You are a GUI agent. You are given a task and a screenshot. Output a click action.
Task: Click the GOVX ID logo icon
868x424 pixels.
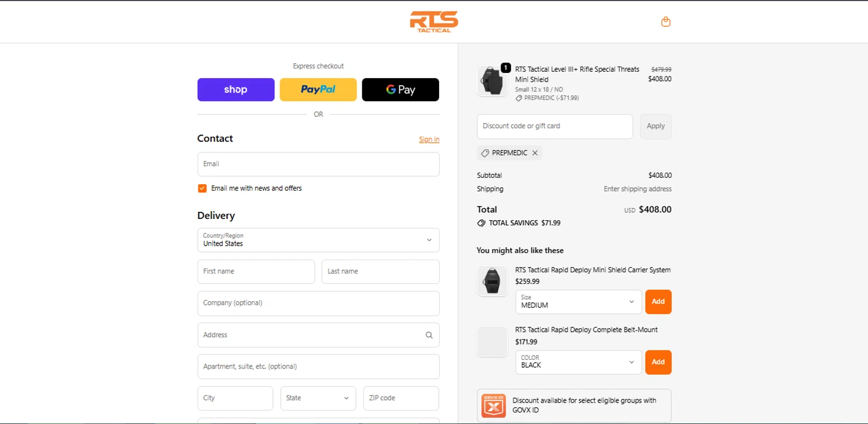[x=494, y=405]
